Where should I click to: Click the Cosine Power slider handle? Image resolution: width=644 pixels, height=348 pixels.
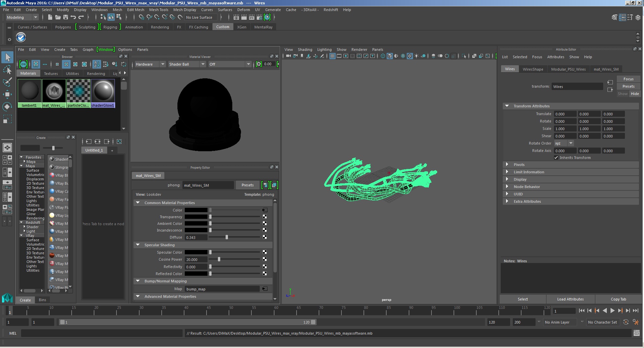coord(219,259)
